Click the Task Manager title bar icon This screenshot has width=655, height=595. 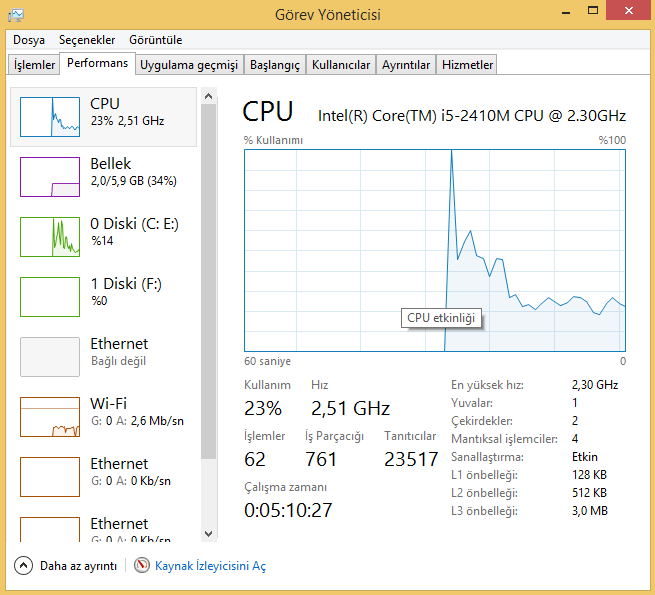coord(16,15)
